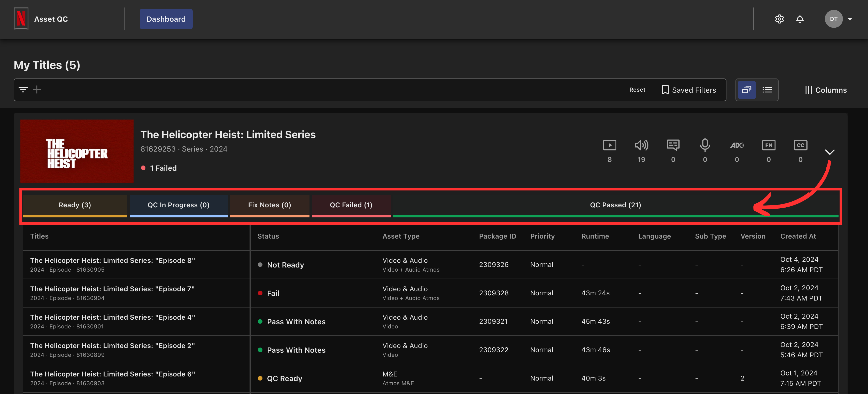Image resolution: width=868 pixels, height=394 pixels.
Task: Click the Oct 4, 2024 6:26 AM PDT date
Action: click(802, 265)
